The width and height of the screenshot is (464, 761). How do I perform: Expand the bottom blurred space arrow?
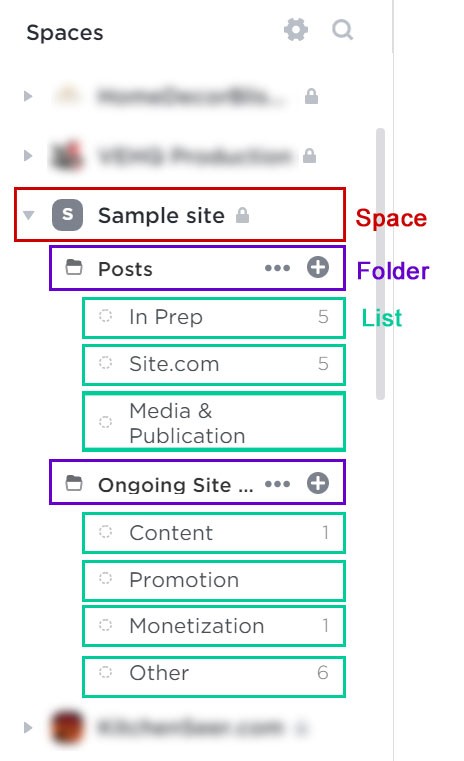point(28,727)
